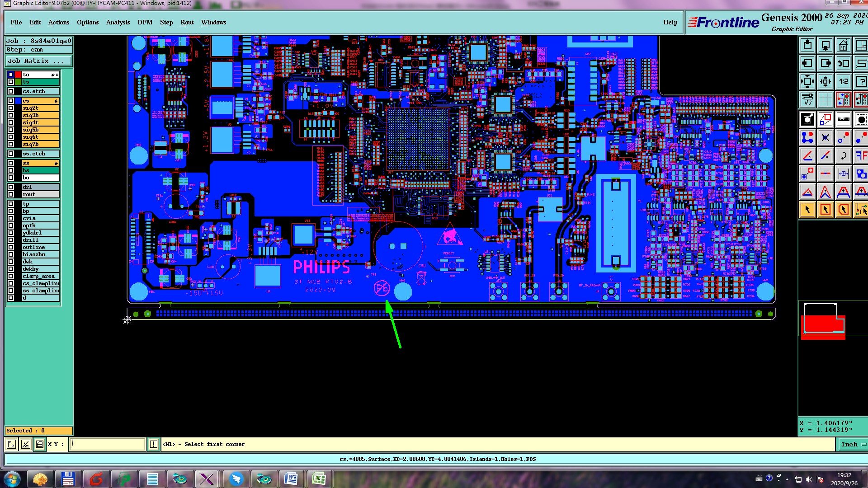868x488 pixels.
Task: Open the ruler measurement tool
Action: click(843, 119)
